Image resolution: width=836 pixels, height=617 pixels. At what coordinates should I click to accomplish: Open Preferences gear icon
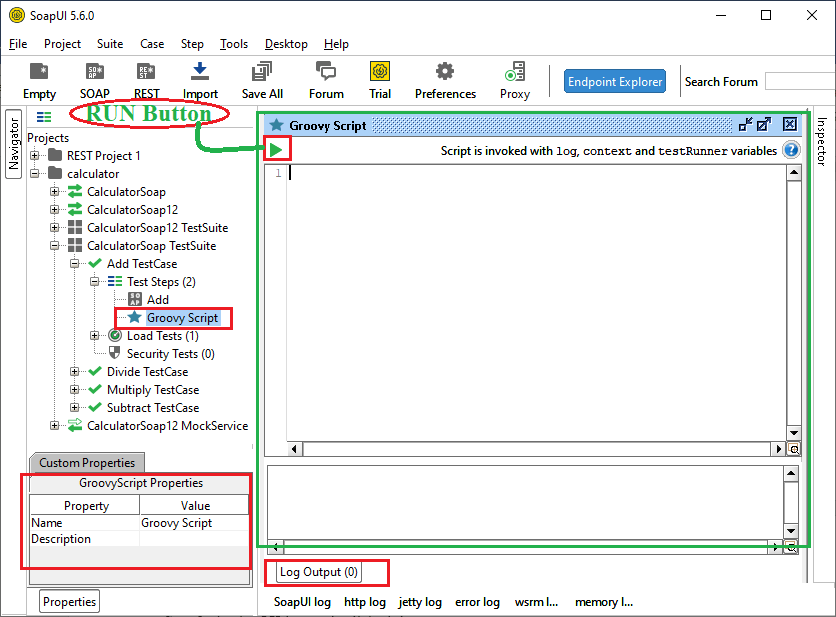point(445,81)
